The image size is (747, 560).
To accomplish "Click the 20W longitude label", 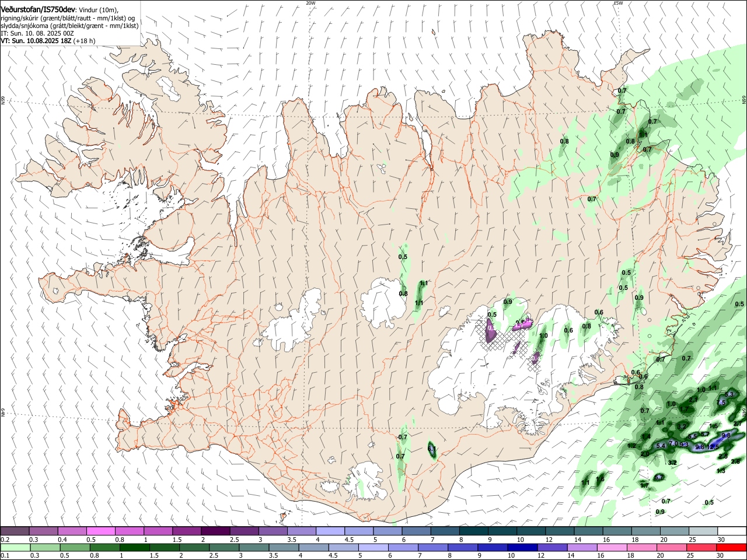I will tap(310, 3).
